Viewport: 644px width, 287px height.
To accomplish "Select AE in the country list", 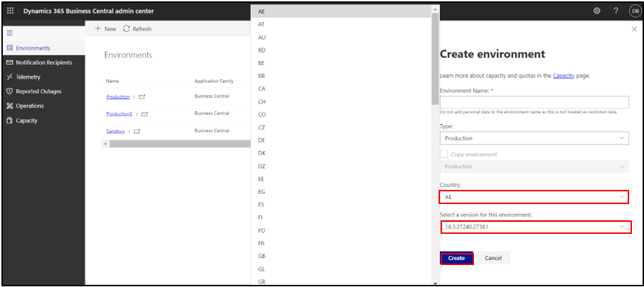I will (x=341, y=11).
